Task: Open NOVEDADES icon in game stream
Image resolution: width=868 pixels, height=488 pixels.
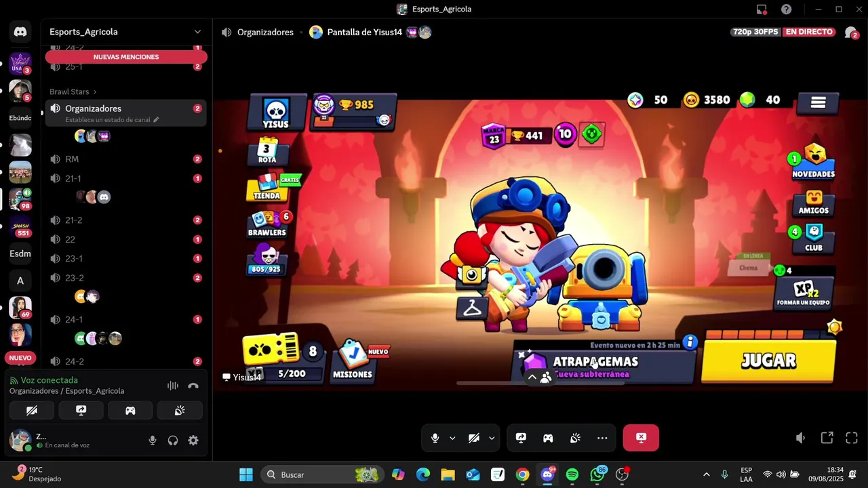Action: point(813,161)
